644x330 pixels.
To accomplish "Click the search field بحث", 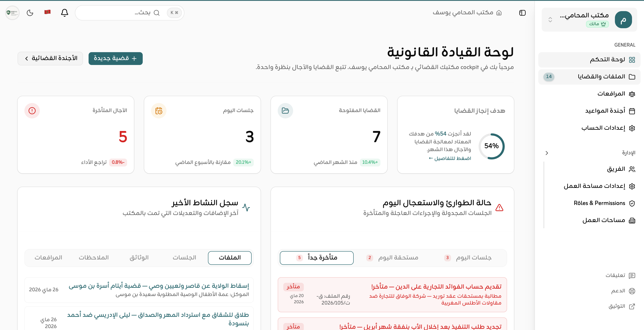I will [129, 13].
